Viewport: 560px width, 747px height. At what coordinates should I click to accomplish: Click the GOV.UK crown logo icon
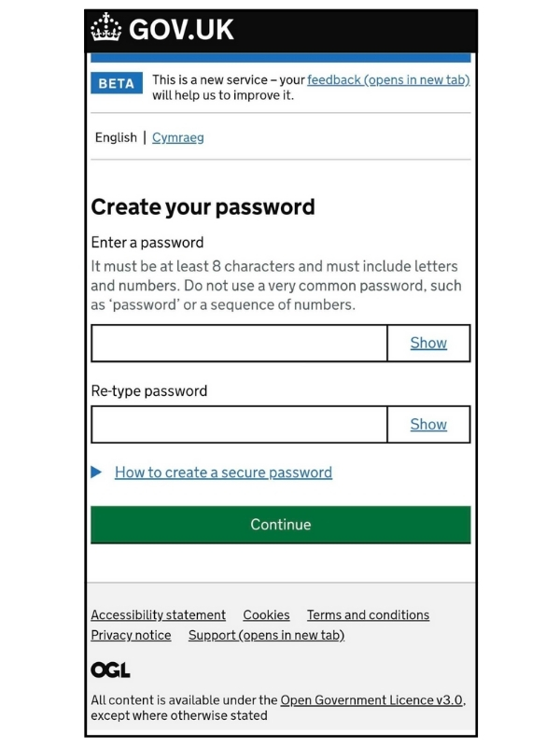tap(106, 30)
